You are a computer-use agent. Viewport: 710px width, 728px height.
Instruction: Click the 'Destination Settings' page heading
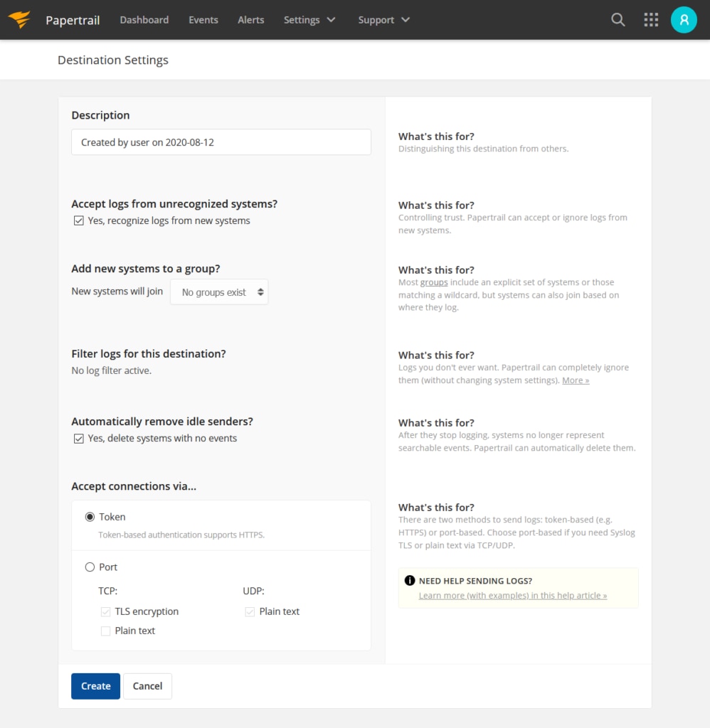coord(113,60)
